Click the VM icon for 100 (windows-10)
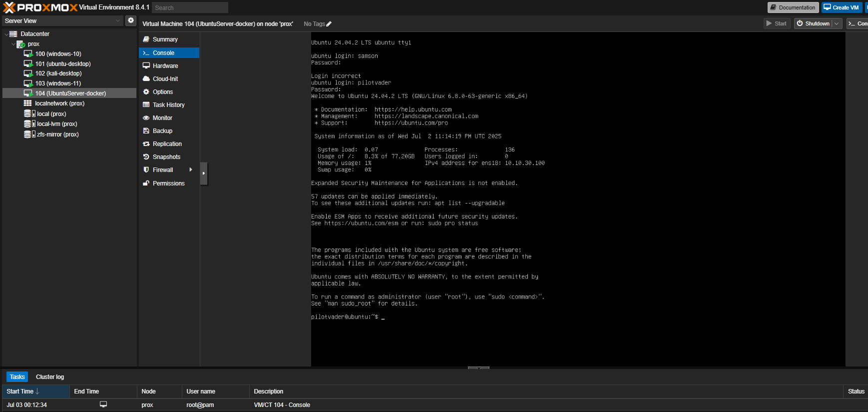Screen dimensions: 868x412 pyautogui.click(x=28, y=53)
